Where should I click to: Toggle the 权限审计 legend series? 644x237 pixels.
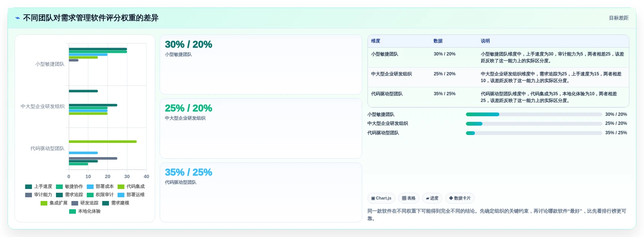click(100, 195)
